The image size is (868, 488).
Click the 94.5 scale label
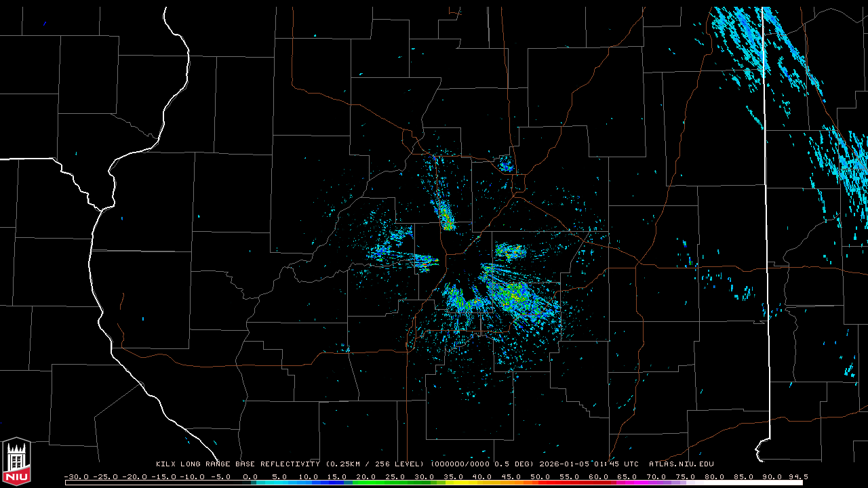click(799, 476)
